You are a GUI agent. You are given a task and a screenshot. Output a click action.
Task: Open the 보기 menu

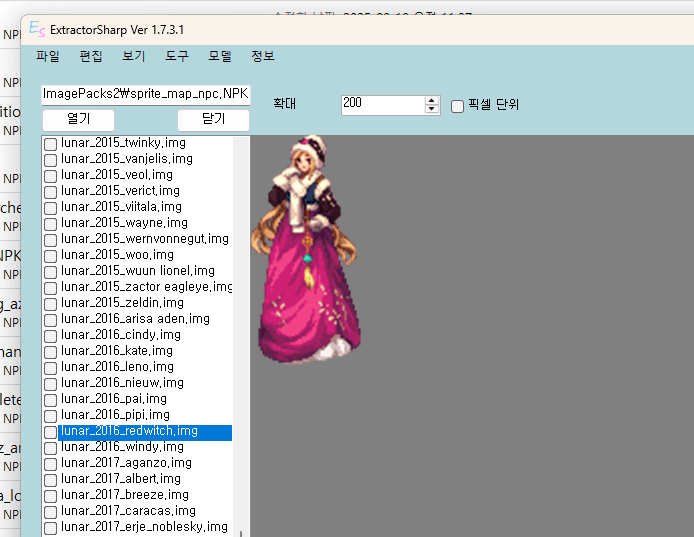point(134,57)
